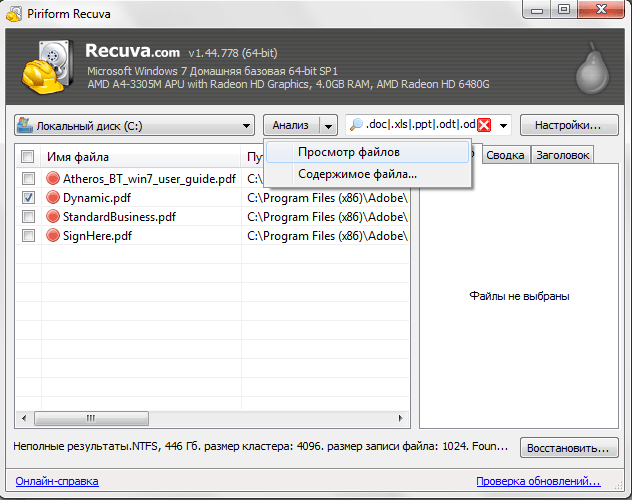Maximize the Piriform Recuva window

tap(564, 10)
